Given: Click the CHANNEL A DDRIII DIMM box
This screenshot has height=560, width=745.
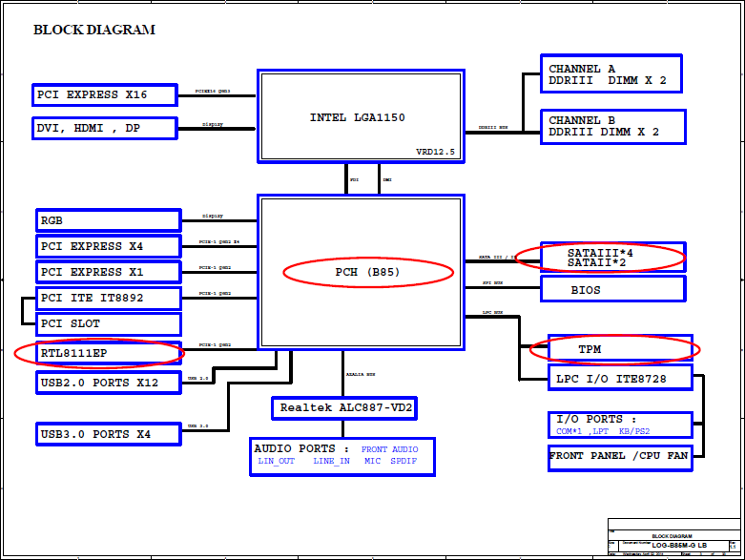Looking at the screenshot, I should (611, 73).
